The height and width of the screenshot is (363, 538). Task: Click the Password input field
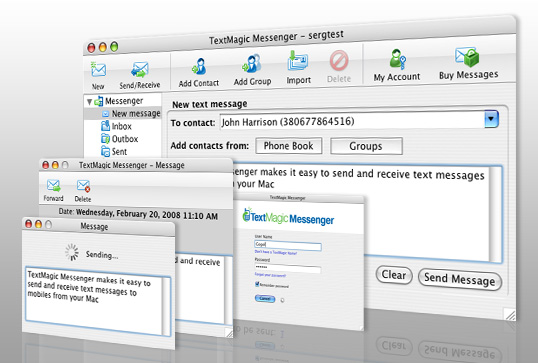point(288,268)
